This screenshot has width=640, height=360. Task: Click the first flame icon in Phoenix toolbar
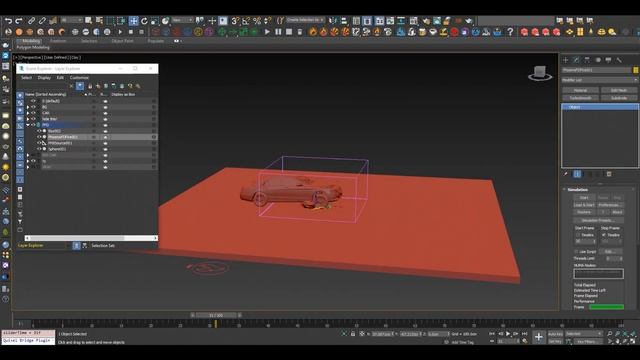313,31
